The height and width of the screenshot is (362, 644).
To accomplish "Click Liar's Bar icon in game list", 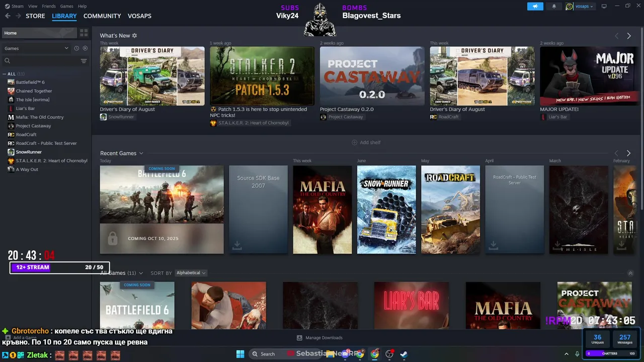I will pos(11,108).
